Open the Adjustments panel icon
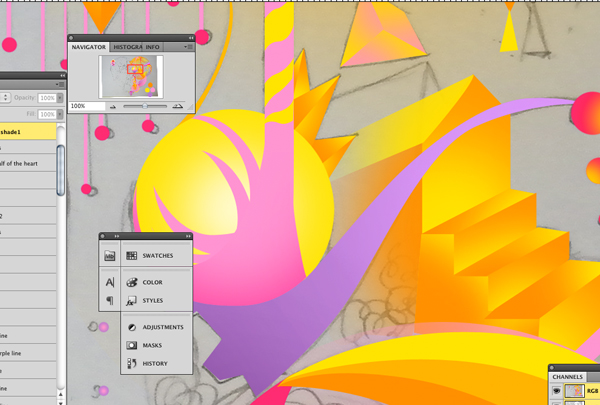600x405 pixels. pos(132,327)
